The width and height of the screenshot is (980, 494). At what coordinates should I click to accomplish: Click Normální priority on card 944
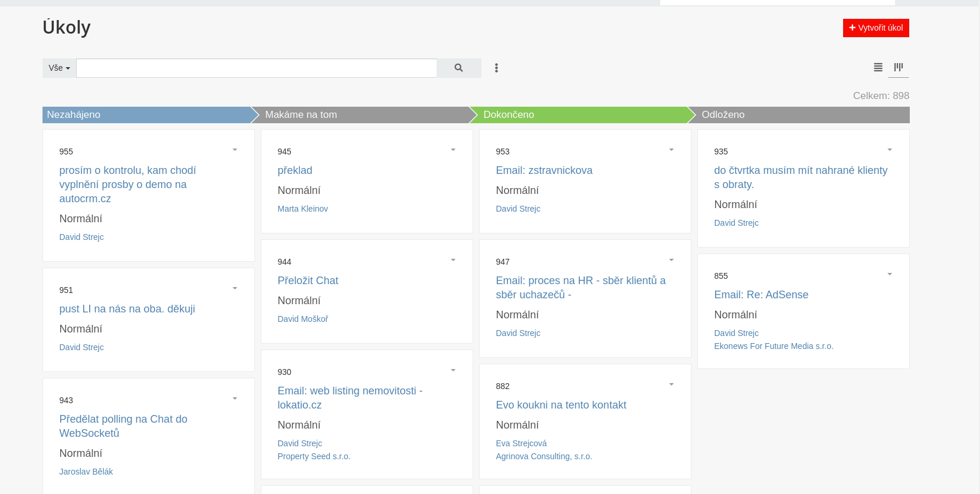point(299,301)
